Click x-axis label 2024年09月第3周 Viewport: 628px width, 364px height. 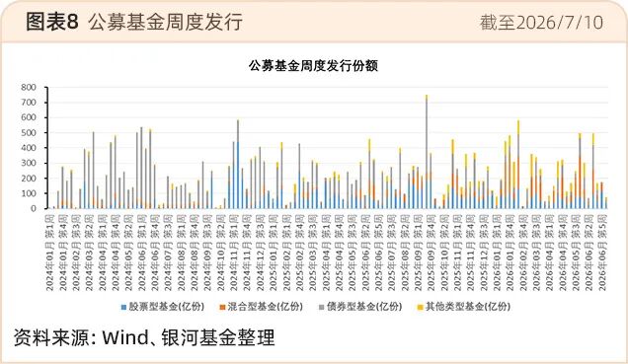point(207,253)
